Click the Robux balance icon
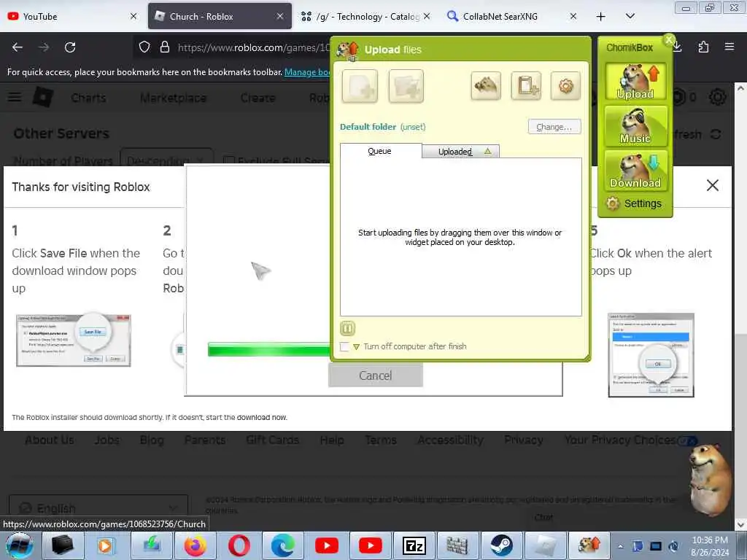 point(679,97)
